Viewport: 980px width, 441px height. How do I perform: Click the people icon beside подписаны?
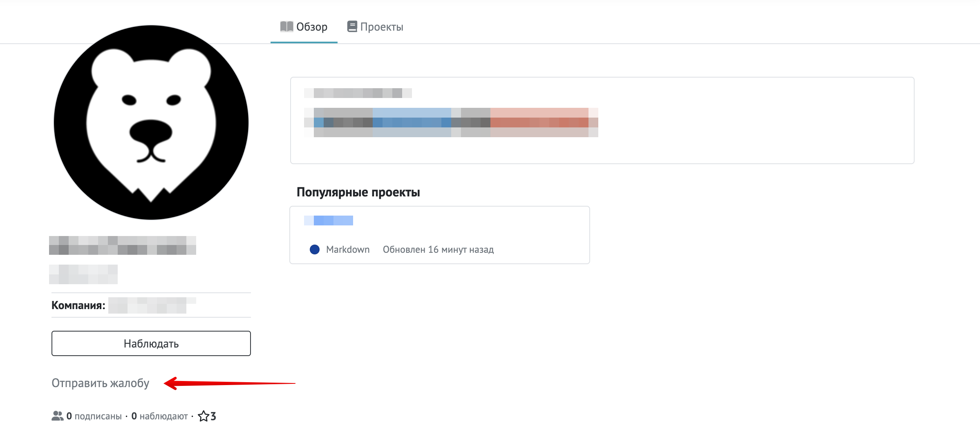point(58,416)
